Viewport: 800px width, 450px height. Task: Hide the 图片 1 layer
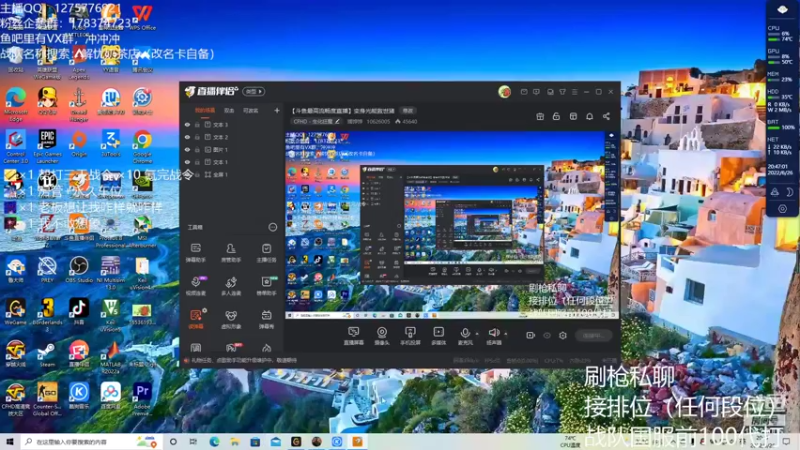coord(187,149)
